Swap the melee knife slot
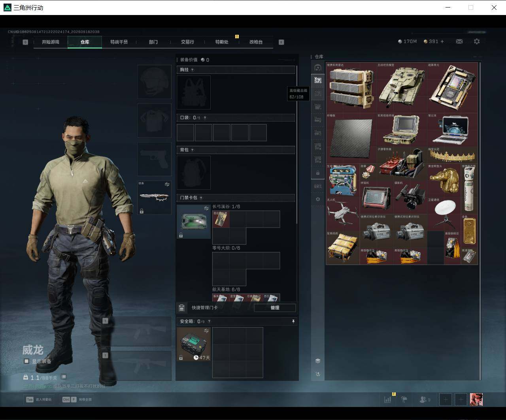This screenshot has width=506, height=420. (167, 184)
